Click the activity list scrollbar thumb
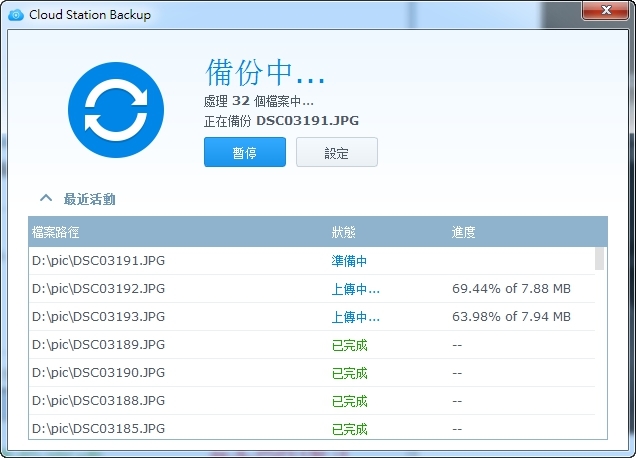The width and height of the screenshot is (636, 458). pos(599,258)
